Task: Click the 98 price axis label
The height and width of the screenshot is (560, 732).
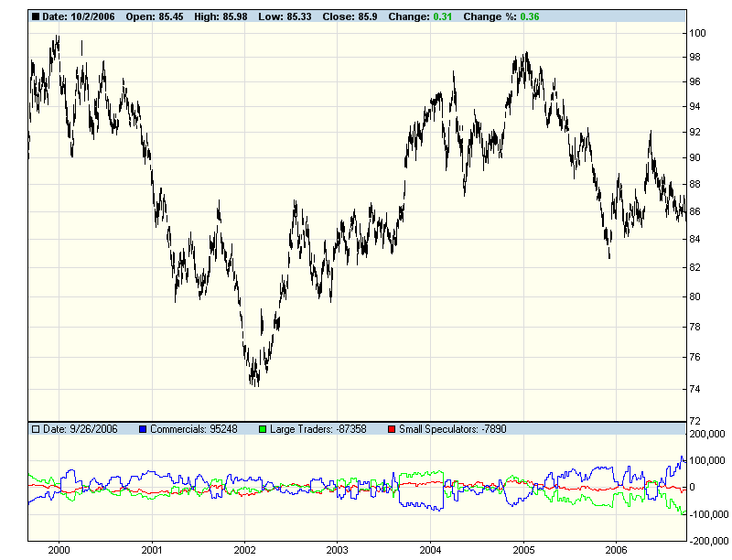Action: [x=694, y=57]
